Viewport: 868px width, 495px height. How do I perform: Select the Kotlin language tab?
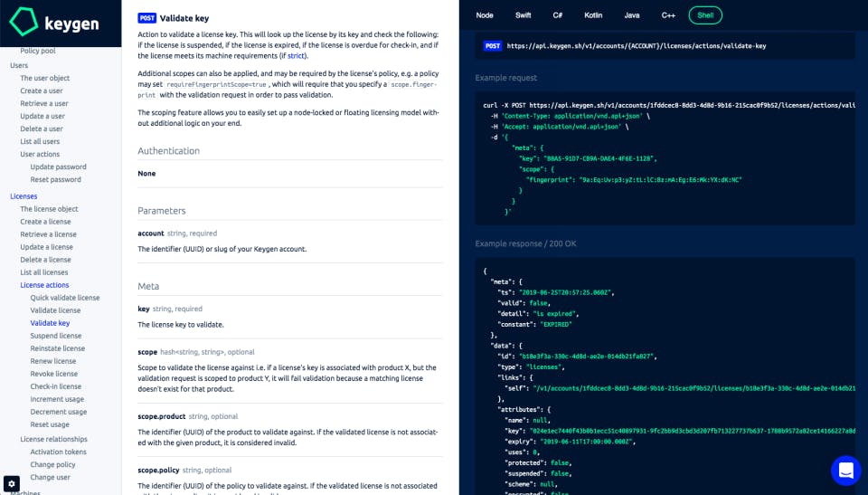593,15
